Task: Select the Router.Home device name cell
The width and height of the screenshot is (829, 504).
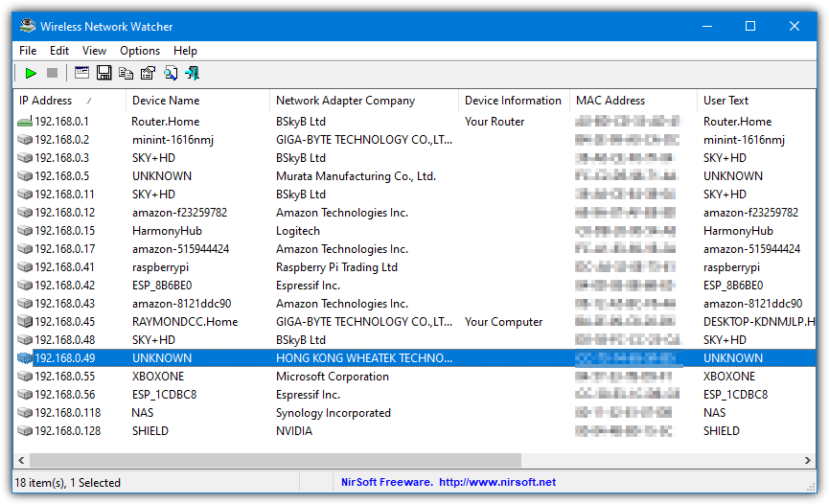Action: coord(166,122)
